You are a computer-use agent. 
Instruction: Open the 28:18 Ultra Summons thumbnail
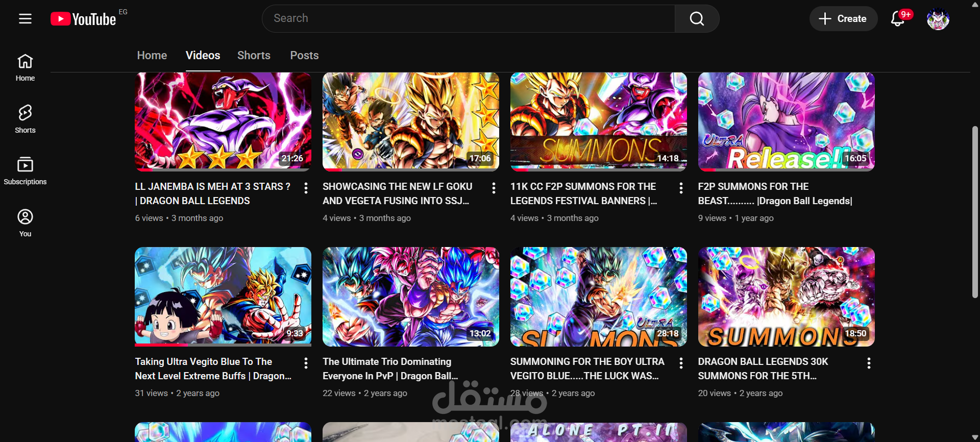tap(599, 297)
